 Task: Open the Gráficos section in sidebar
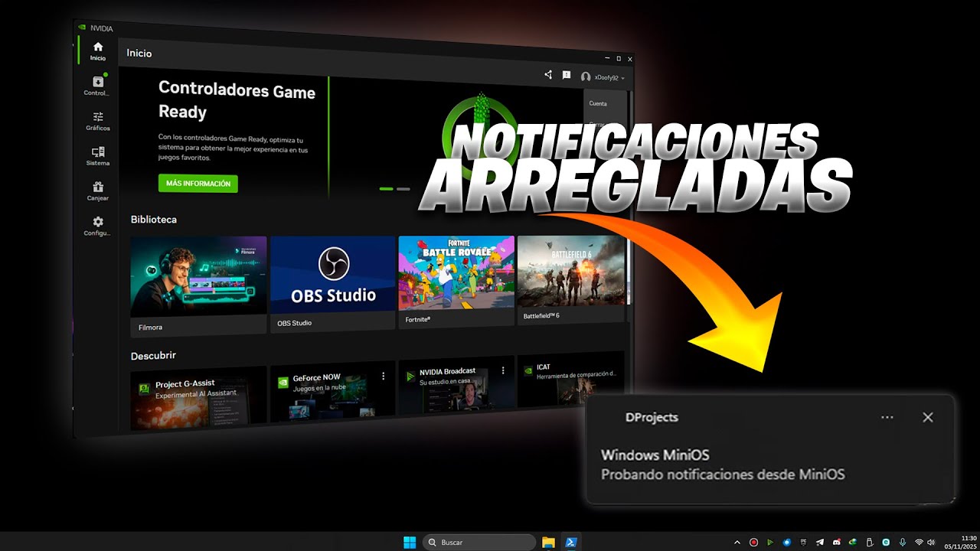pyautogui.click(x=98, y=122)
